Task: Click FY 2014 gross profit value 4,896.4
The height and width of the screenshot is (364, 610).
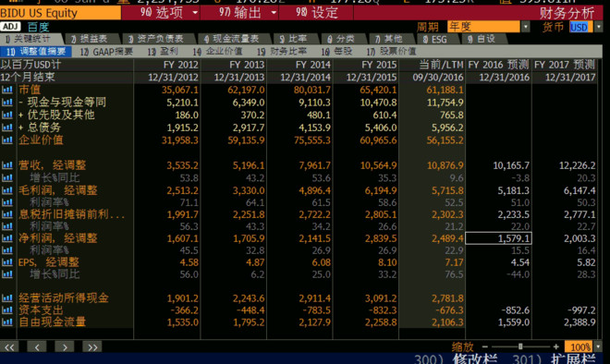Action: tap(315, 190)
